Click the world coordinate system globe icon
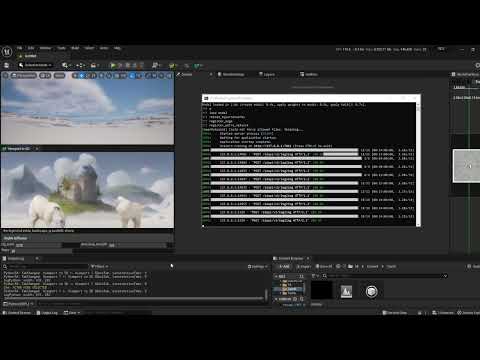 102,76
